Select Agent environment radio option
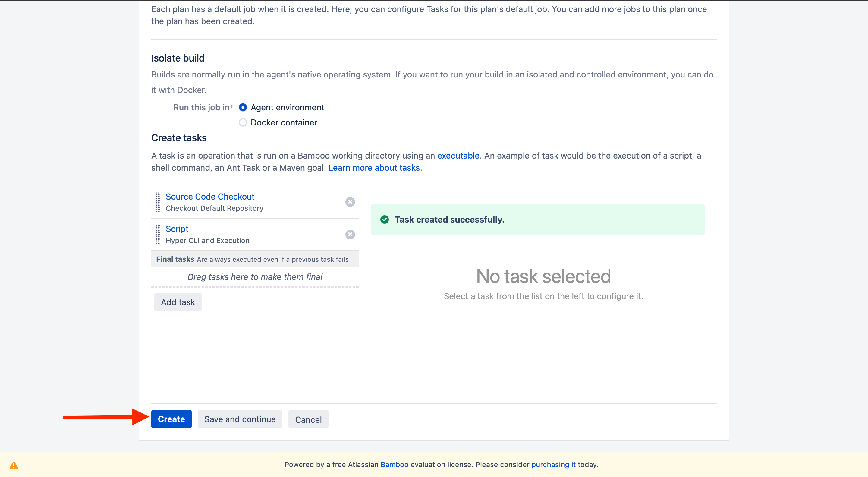The width and height of the screenshot is (868, 477). click(x=243, y=108)
